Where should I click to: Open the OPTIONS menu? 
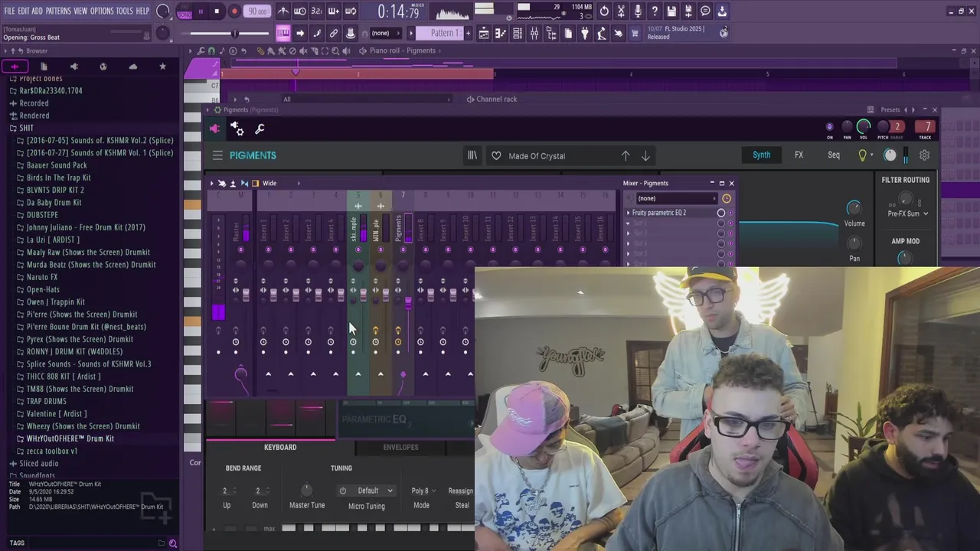102,11
